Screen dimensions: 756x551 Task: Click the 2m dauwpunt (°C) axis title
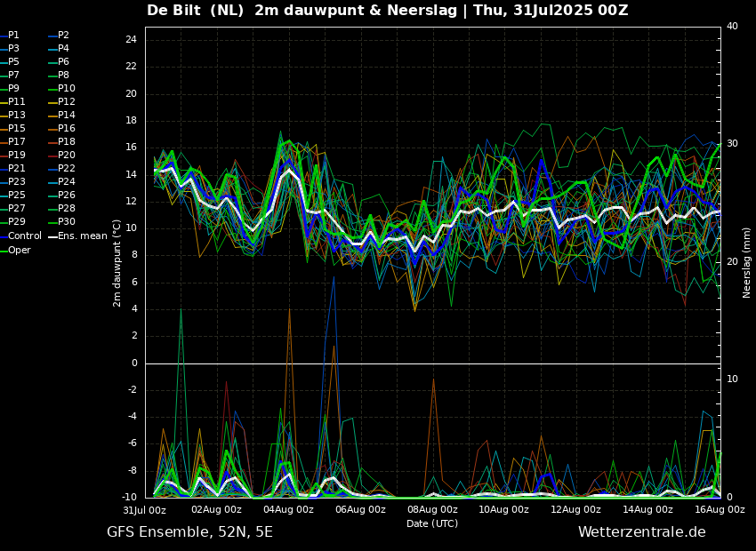(x=117, y=263)
